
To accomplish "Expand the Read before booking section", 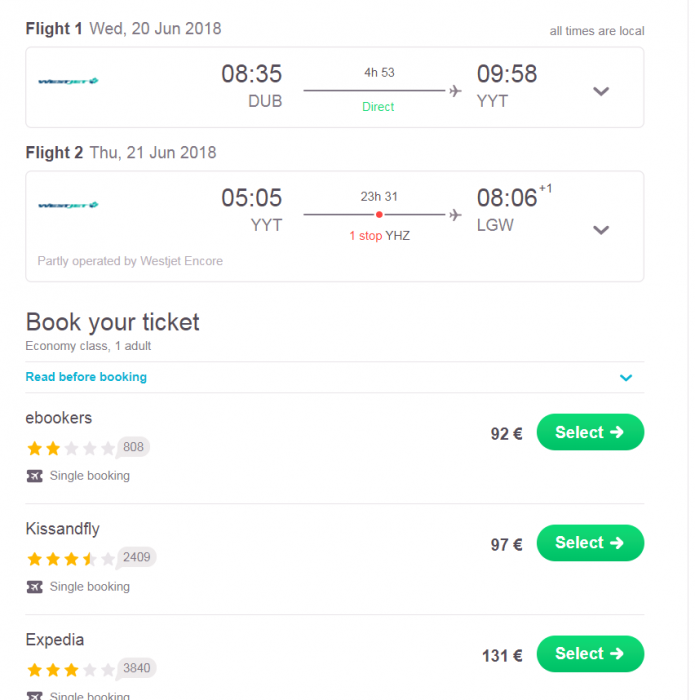I will point(626,378).
